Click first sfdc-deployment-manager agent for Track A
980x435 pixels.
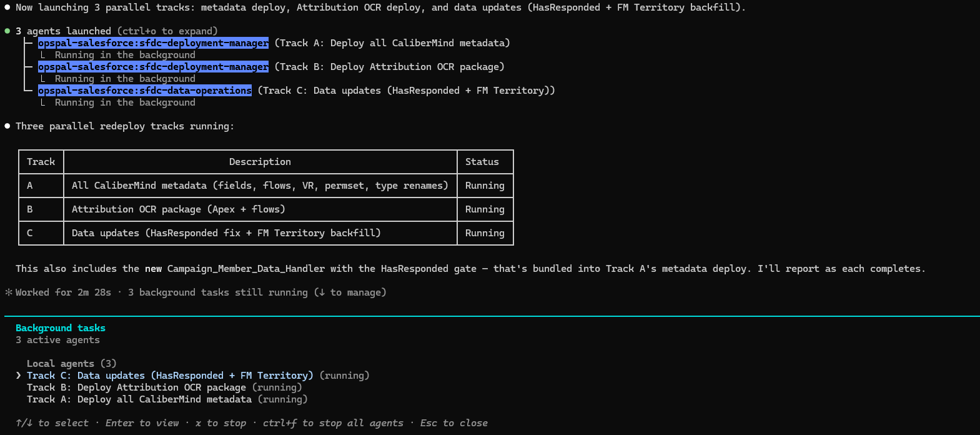coord(153,43)
